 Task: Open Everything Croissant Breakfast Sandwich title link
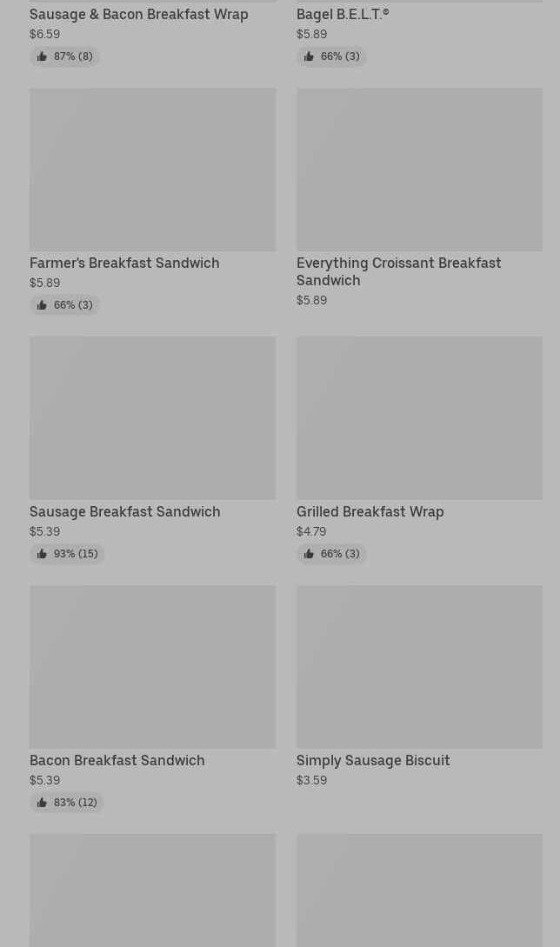pos(398,271)
